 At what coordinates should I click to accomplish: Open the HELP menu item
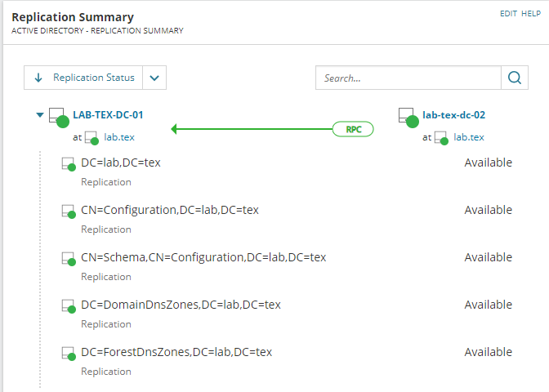pyautogui.click(x=531, y=15)
